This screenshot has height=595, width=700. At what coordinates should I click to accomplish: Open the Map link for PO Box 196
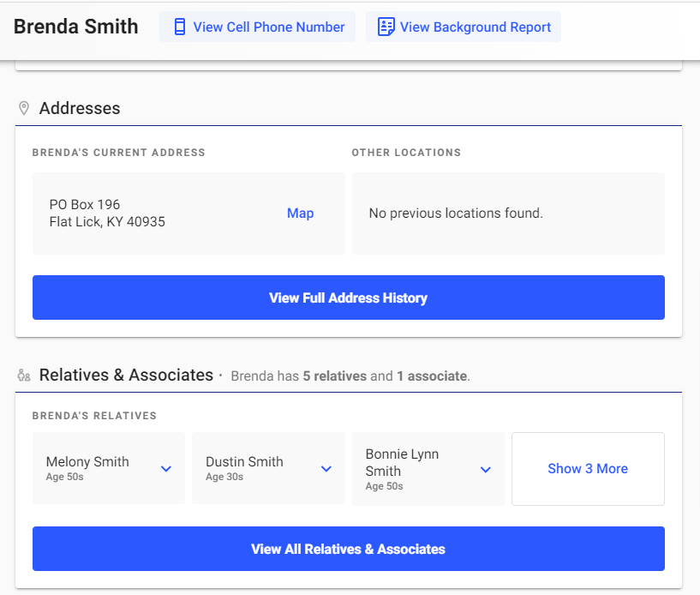301,213
